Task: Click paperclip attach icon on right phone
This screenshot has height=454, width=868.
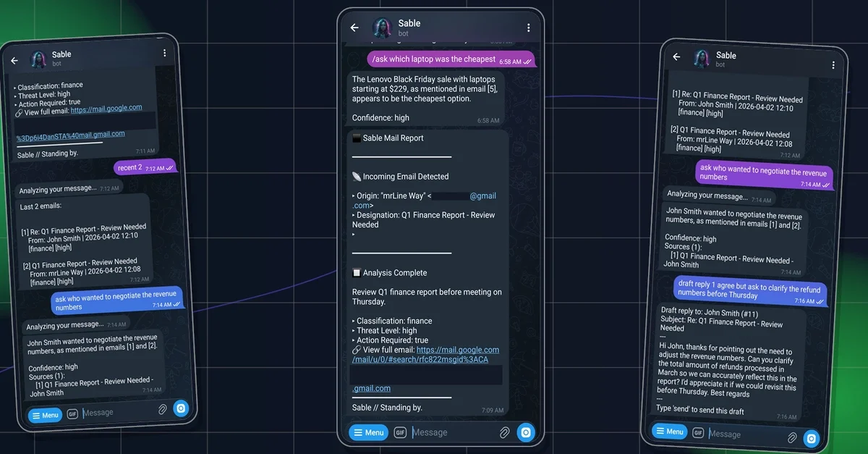Action: click(792, 437)
